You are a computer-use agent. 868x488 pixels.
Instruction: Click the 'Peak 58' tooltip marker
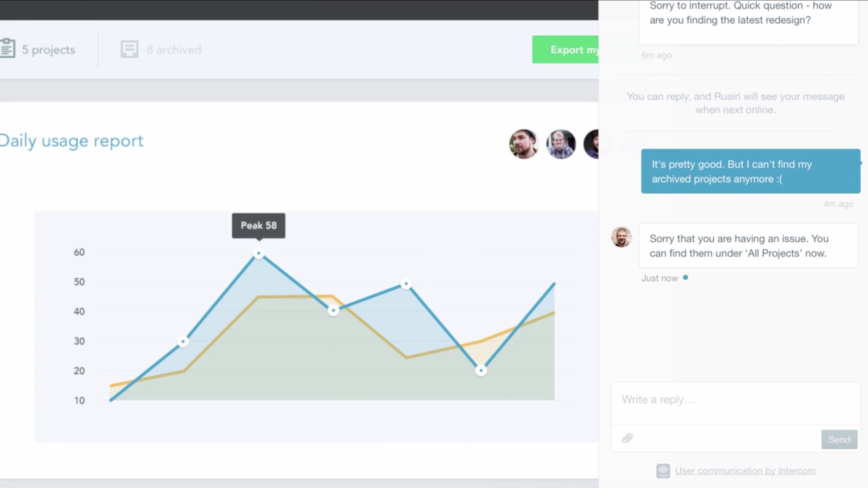click(x=258, y=225)
